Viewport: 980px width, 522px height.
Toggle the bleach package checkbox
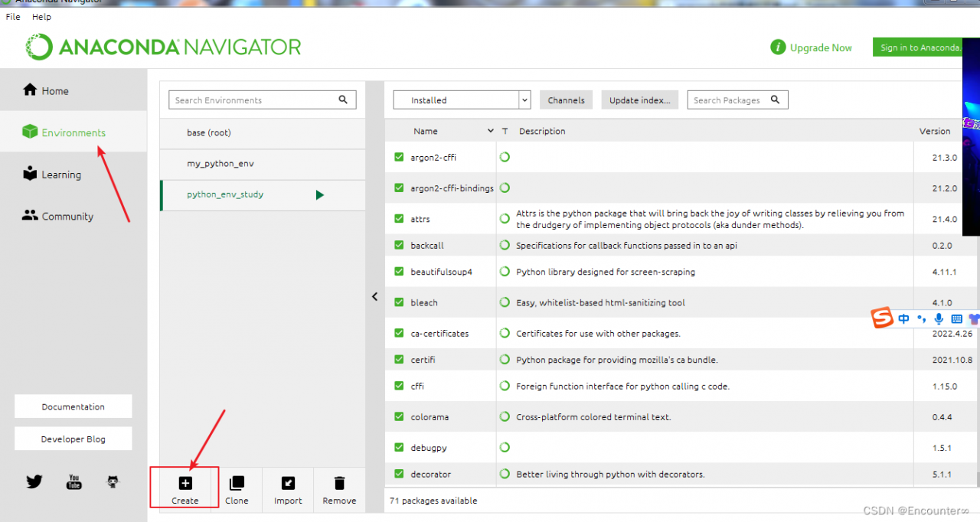pyautogui.click(x=399, y=302)
